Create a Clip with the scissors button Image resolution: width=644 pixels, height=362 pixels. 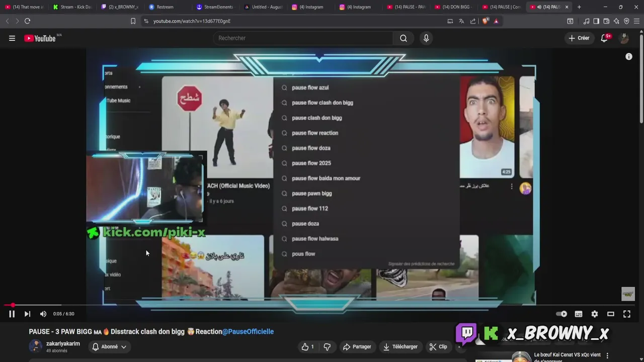tap(438, 346)
